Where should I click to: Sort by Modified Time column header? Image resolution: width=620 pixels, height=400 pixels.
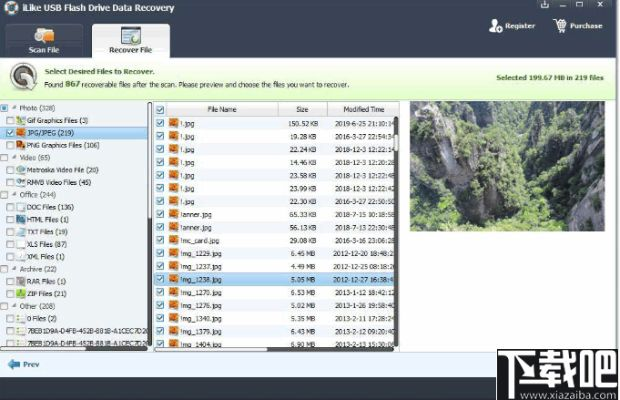pos(362,109)
